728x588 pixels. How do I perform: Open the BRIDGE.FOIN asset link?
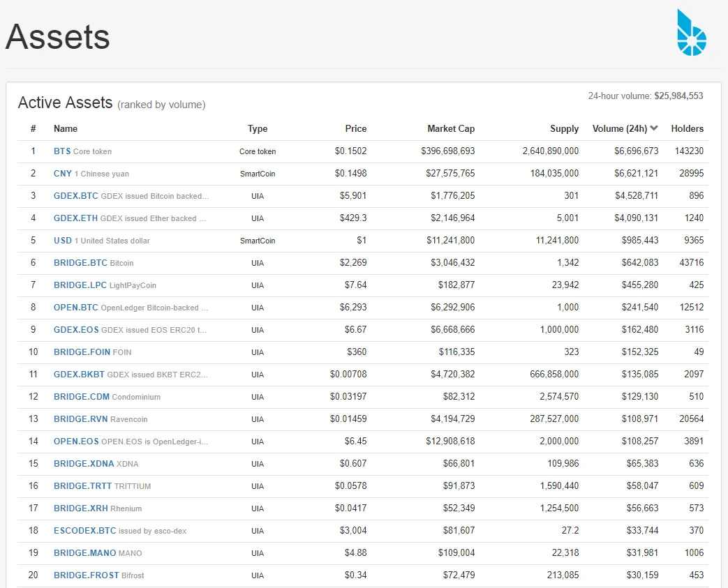click(x=82, y=352)
